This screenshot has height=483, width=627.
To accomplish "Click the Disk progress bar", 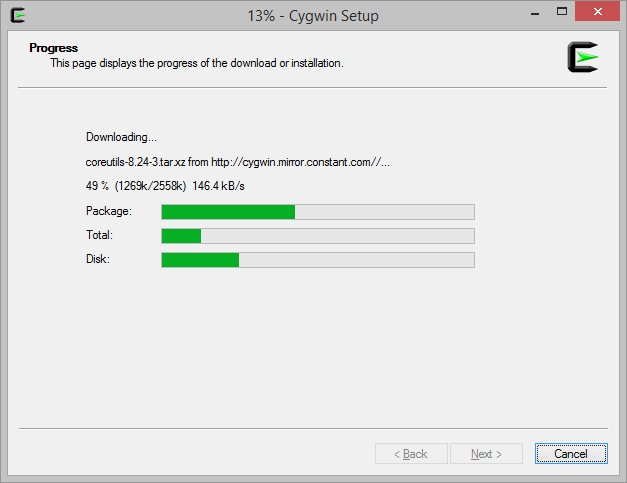I will pyautogui.click(x=318, y=260).
